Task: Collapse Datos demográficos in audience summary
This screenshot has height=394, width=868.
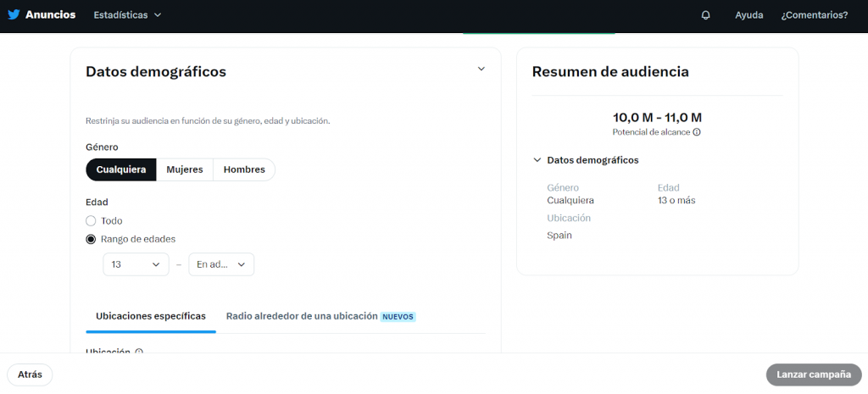Action: tap(537, 160)
